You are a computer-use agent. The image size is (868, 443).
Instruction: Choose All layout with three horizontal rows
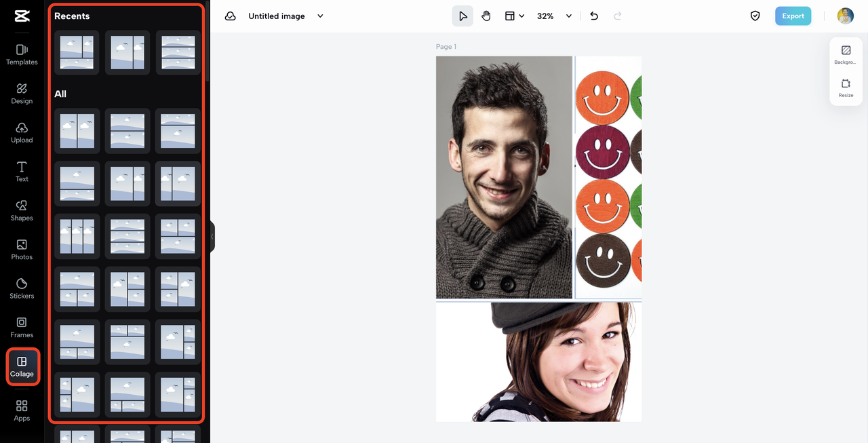point(127,236)
